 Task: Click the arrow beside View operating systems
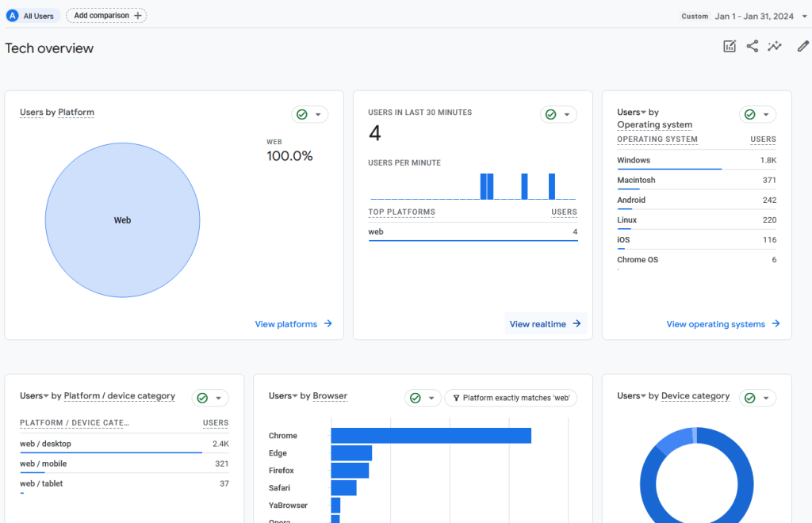click(776, 324)
